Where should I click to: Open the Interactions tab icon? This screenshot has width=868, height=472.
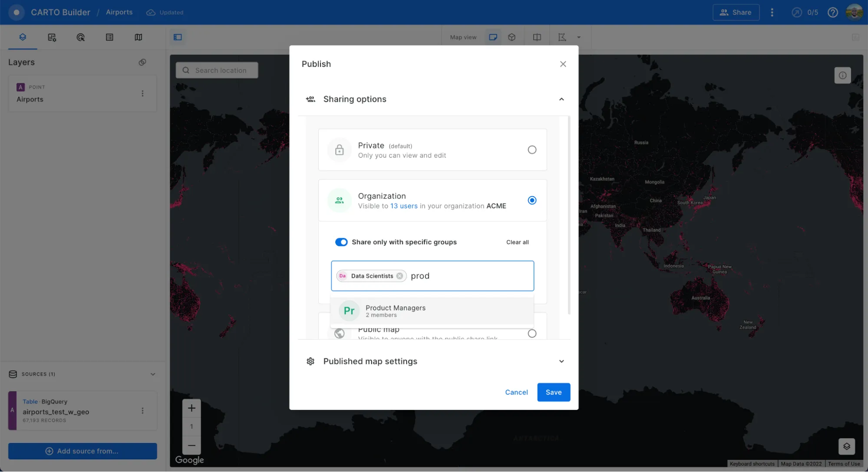coord(81,37)
